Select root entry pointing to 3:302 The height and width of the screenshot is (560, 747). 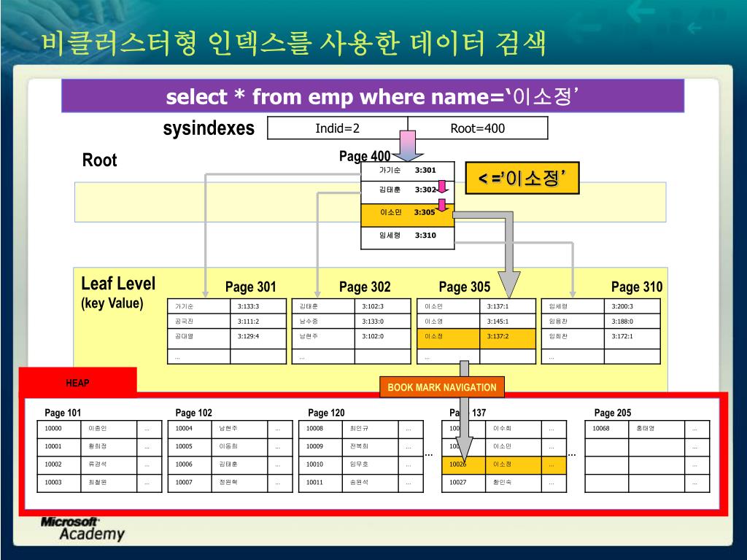point(407,192)
